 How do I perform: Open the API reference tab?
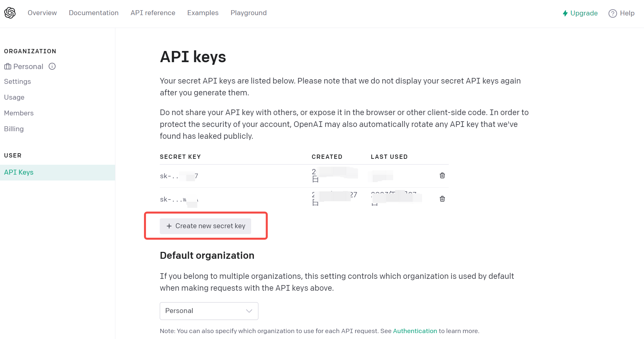tap(153, 13)
